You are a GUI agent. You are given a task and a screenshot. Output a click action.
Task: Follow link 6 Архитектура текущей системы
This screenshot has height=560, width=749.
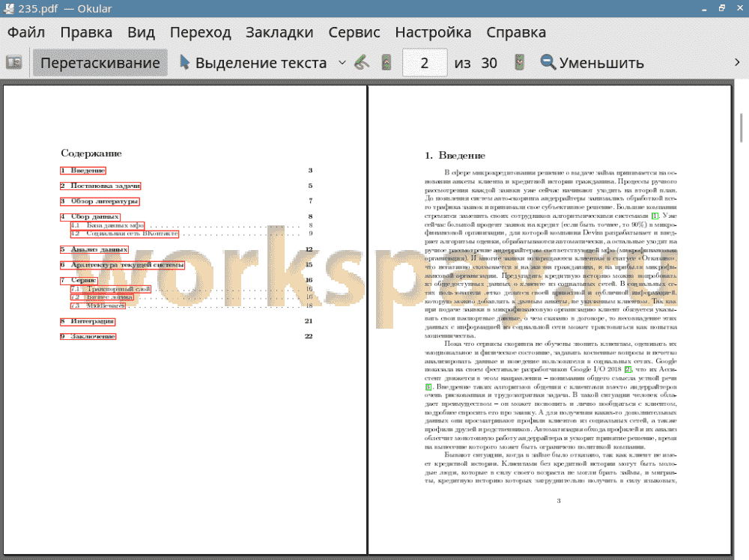pos(122,265)
